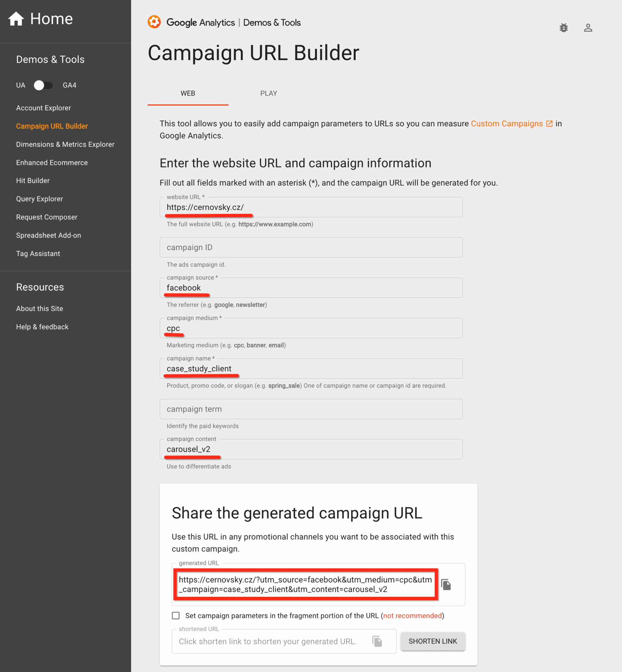The image size is (622, 672).
Task: Click the external link icon beside Custom Campaigns
Action: point(549,124)
